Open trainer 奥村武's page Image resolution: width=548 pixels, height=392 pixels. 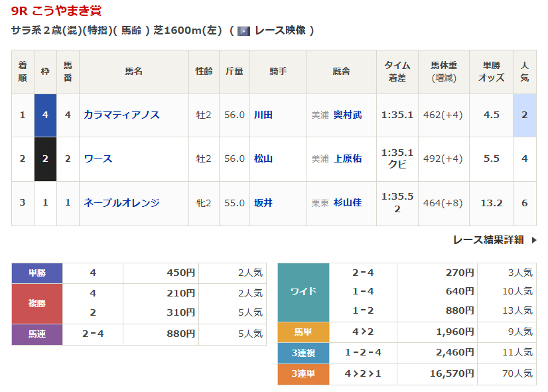[348, 115]
